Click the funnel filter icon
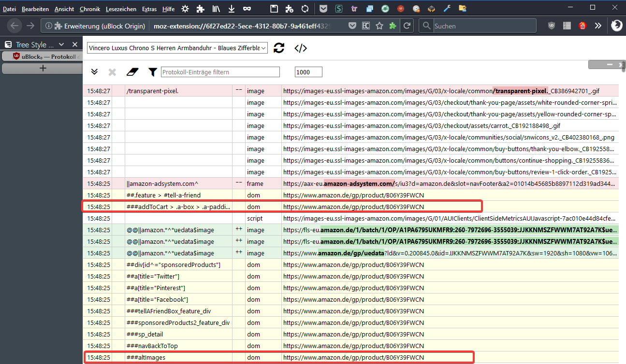626x364 pixels. [153, 72]
